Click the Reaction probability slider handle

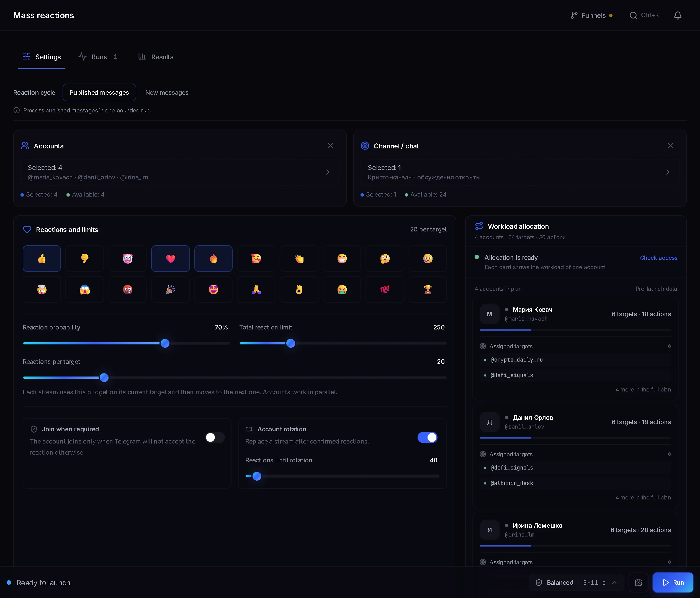pos(165,343)
